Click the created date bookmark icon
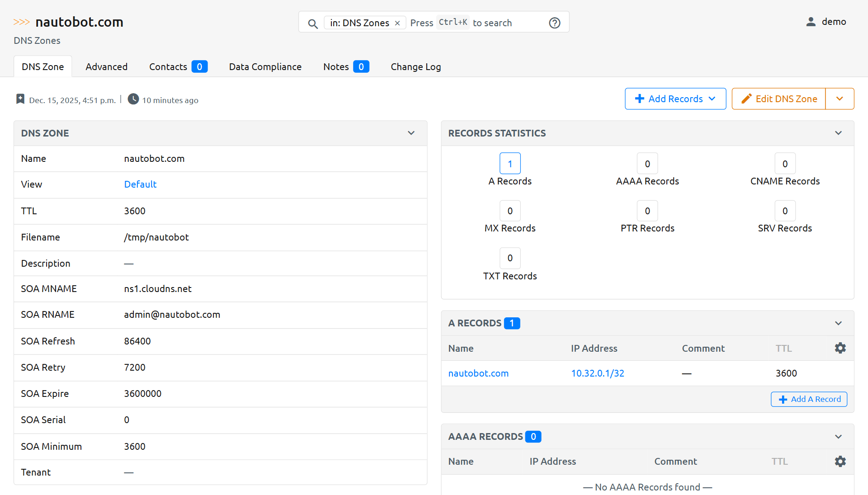Image resolution: width=868 pixels, height=495 pixels. pyautogui.click(x=20, y=99)
